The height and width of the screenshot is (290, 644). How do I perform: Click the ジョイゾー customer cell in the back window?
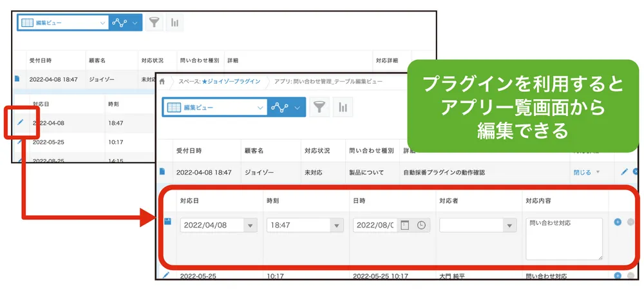[x=102, y=79]
